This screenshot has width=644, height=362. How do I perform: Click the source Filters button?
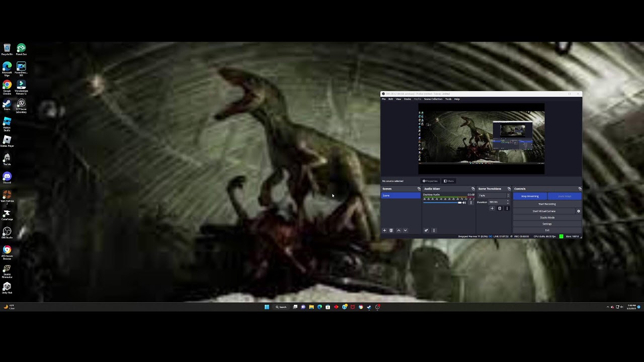(x=449, y=181)
